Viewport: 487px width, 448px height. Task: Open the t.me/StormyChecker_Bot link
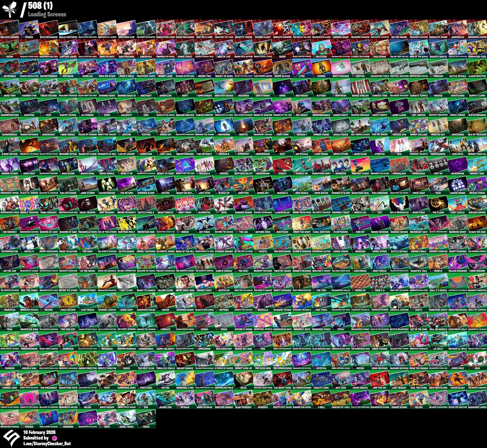(x=47, y=444)
